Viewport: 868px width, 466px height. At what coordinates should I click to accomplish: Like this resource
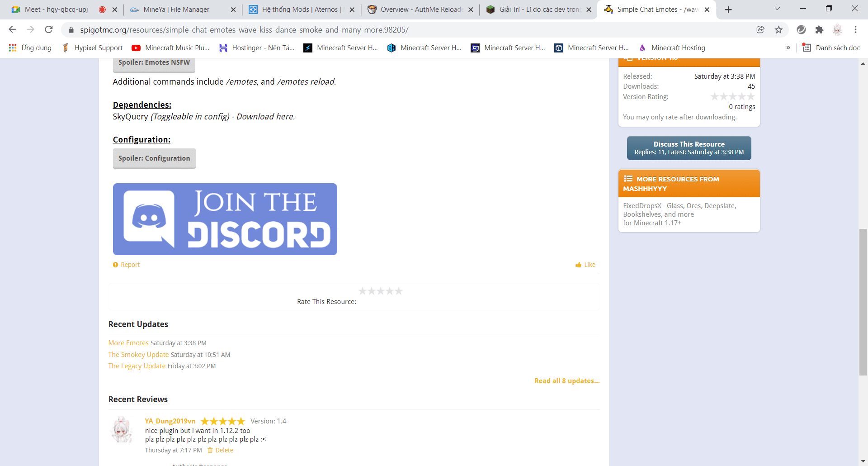coord(585,265)
